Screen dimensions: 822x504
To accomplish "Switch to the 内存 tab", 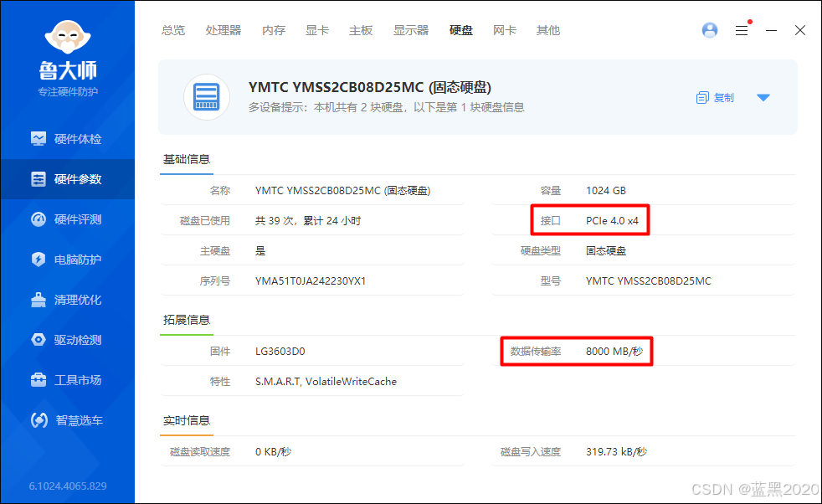I will (x=274, y=30).
